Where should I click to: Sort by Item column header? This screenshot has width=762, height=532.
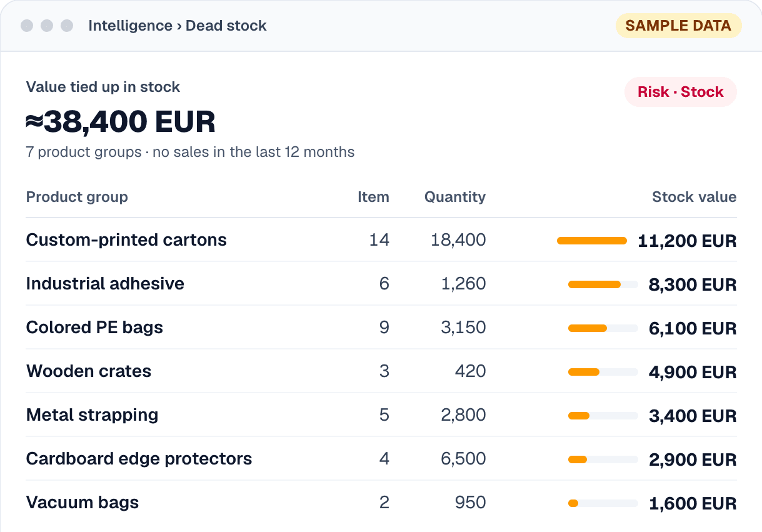[x=373, y=197]
